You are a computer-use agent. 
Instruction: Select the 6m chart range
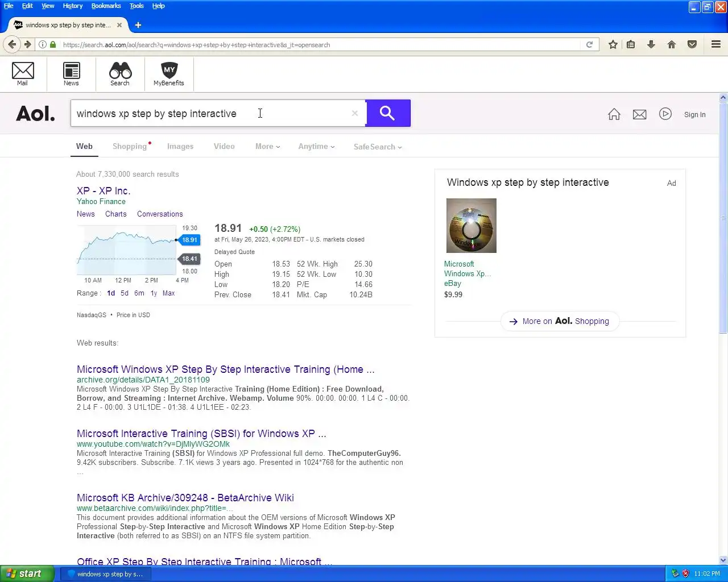point(139,293)
